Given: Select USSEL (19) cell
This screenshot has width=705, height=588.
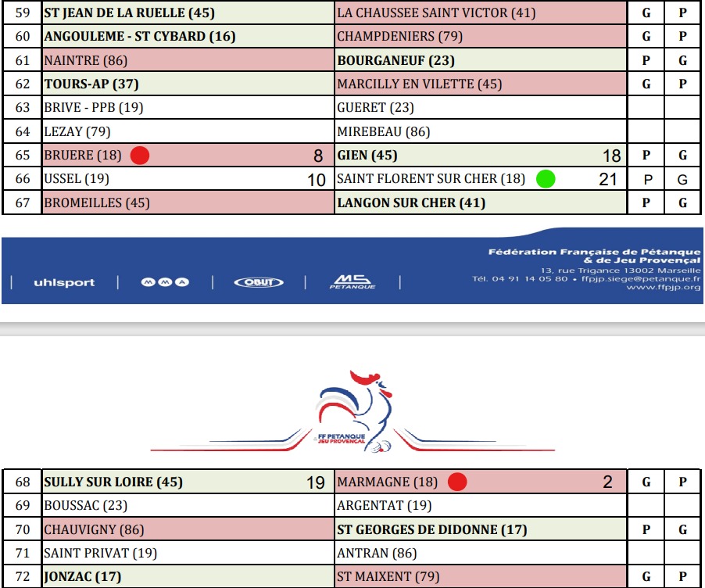Looking at the screenshot, I should click(x=188, y=178).
